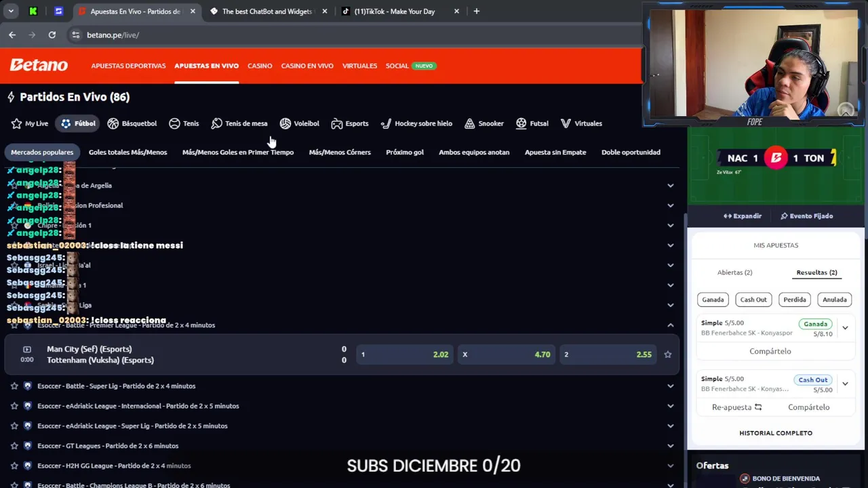The height and width of the screenshot is (488, 868).
Task: Favorite the H2H GG League row
Action: pyautogui.click(x=14, y=466)
